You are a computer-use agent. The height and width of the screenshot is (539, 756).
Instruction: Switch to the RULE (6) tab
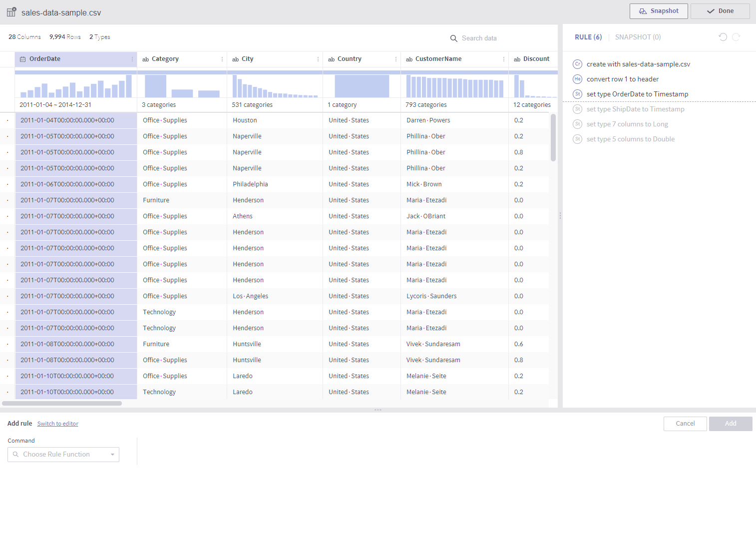coord(588,37)
